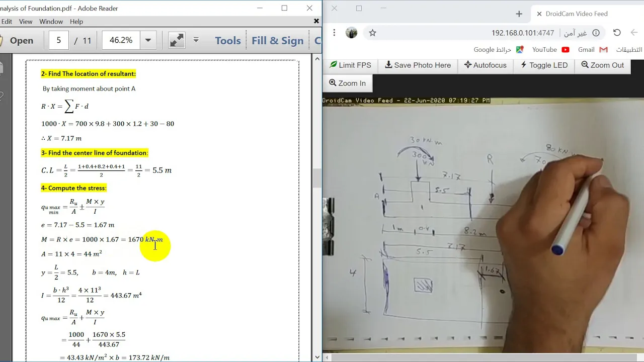Open the Window menu in Adobe Reader
This screenshot has height=362, width=644.
51,22
